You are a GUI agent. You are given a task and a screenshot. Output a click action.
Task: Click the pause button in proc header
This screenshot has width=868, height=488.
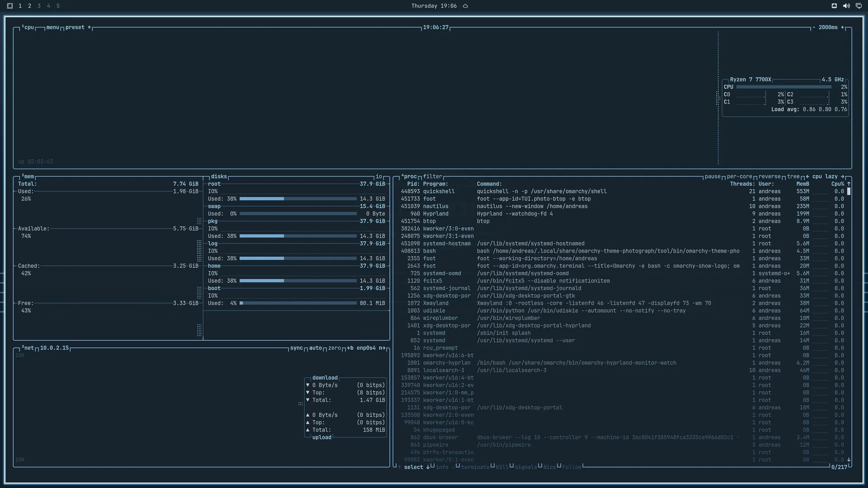point(712,177)
